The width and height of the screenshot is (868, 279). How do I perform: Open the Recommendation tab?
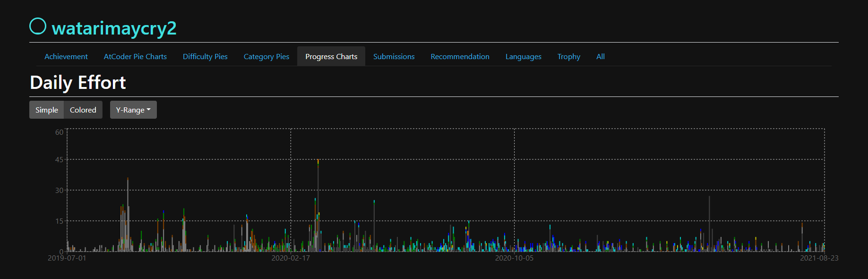pyautogui.click(x=460, y=56)
